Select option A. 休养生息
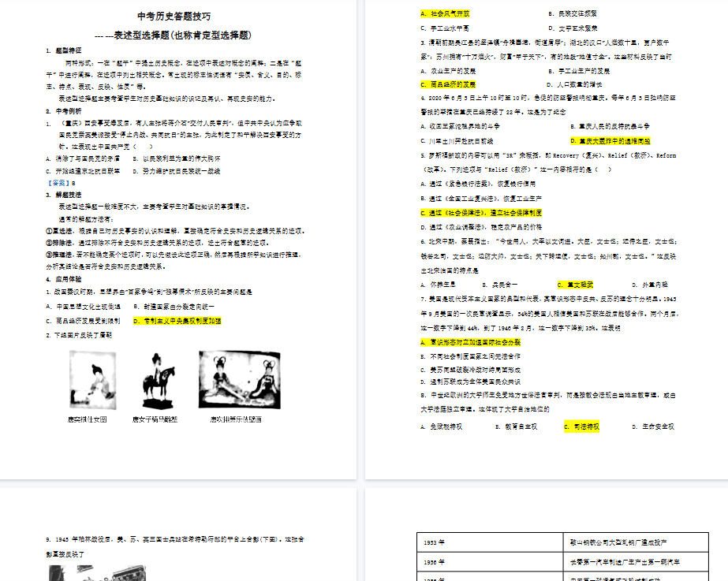This screenshot has height=581, width=728. [x=438, y=285]
